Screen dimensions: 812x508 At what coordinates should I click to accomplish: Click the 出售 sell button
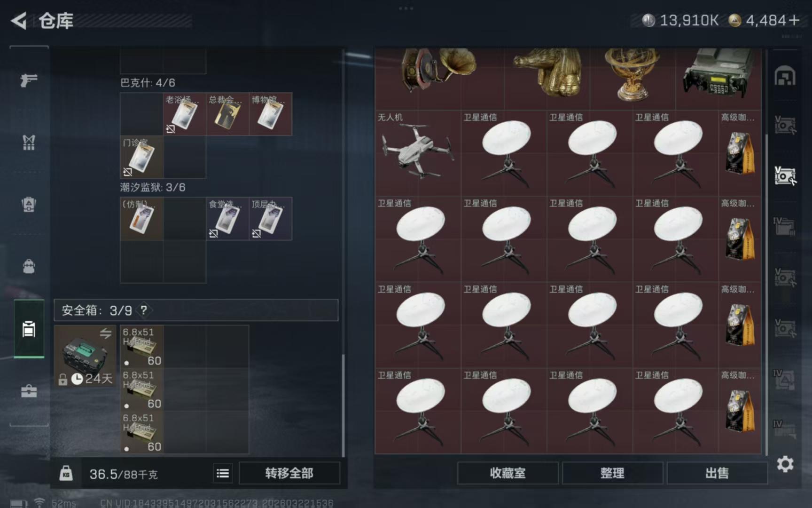coord(717,473)
